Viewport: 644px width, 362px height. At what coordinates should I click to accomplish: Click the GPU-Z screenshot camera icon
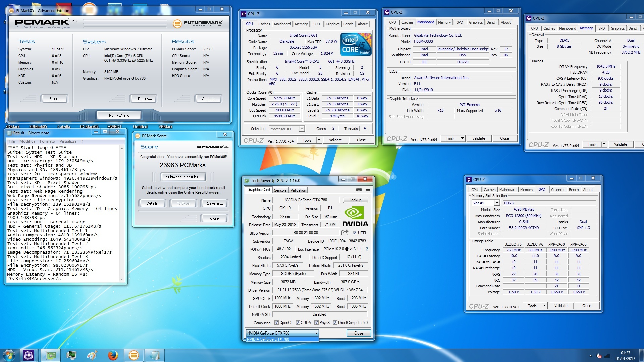point(359,190)
